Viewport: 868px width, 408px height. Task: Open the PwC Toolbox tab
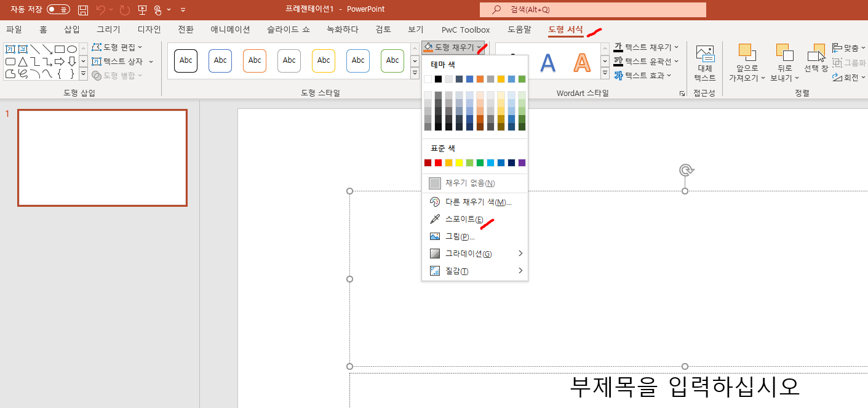point(466,30)
